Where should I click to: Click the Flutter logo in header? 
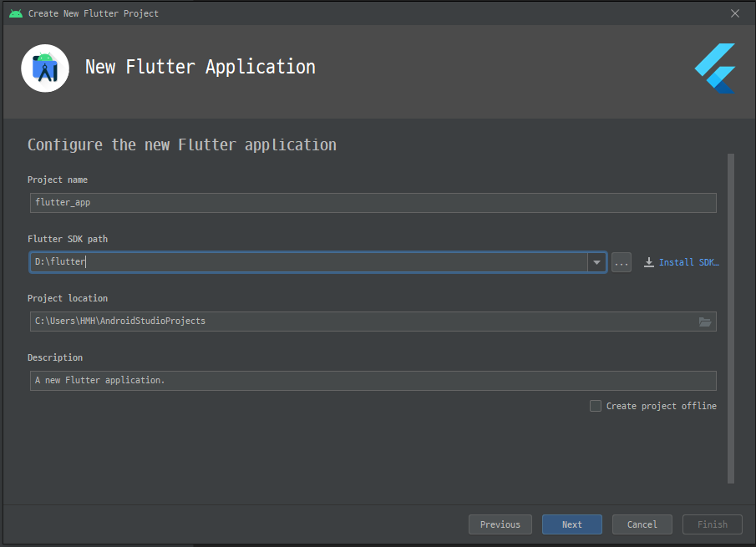(x=715, y=68)
